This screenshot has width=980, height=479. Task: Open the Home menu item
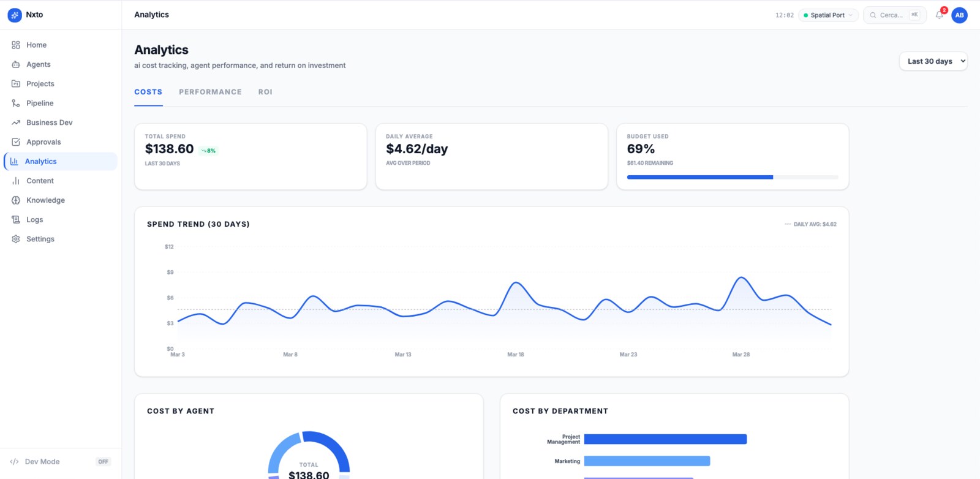[x=61, y=45]
